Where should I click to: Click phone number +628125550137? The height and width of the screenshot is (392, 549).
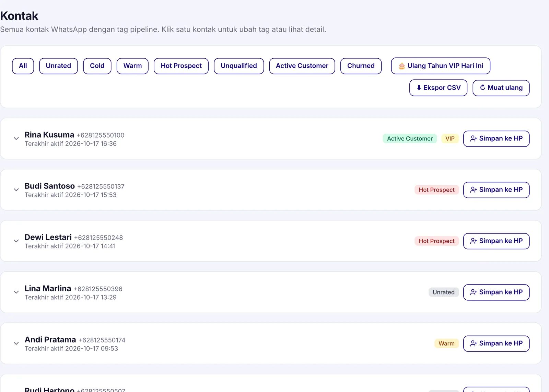[101, 186]
